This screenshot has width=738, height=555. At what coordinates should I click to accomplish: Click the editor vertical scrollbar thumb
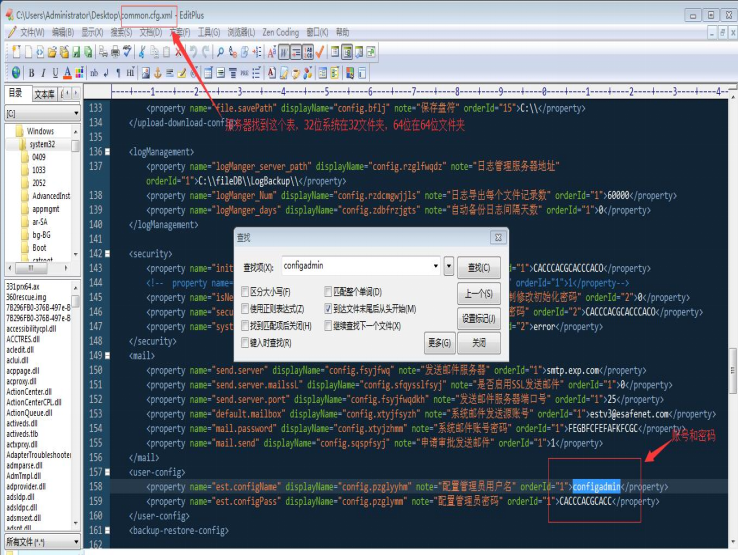click(x=733, y=371)
